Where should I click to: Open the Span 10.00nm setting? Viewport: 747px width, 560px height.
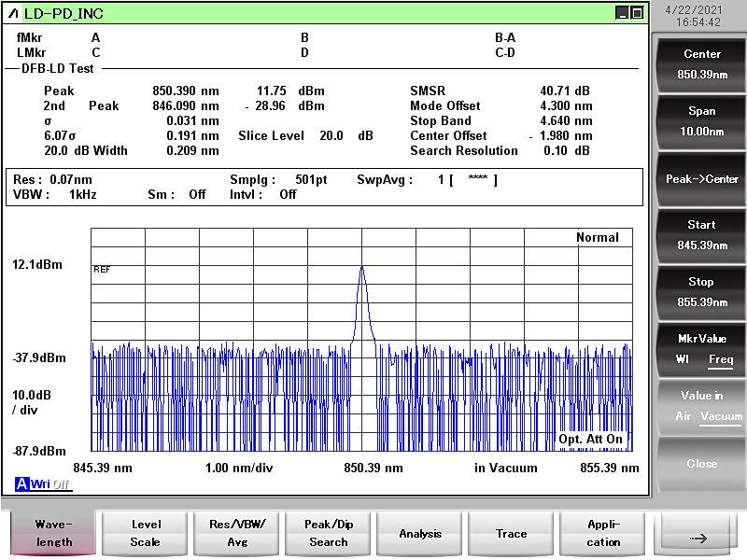point(701,121)
